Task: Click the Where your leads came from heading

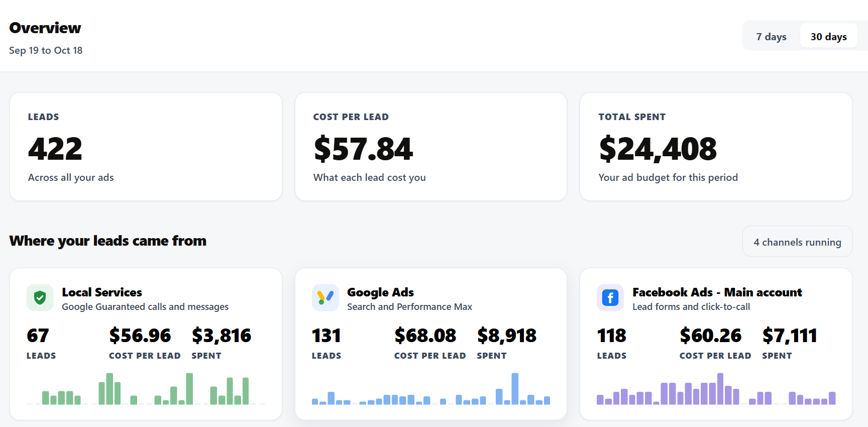Action: (x=108, y=241)
